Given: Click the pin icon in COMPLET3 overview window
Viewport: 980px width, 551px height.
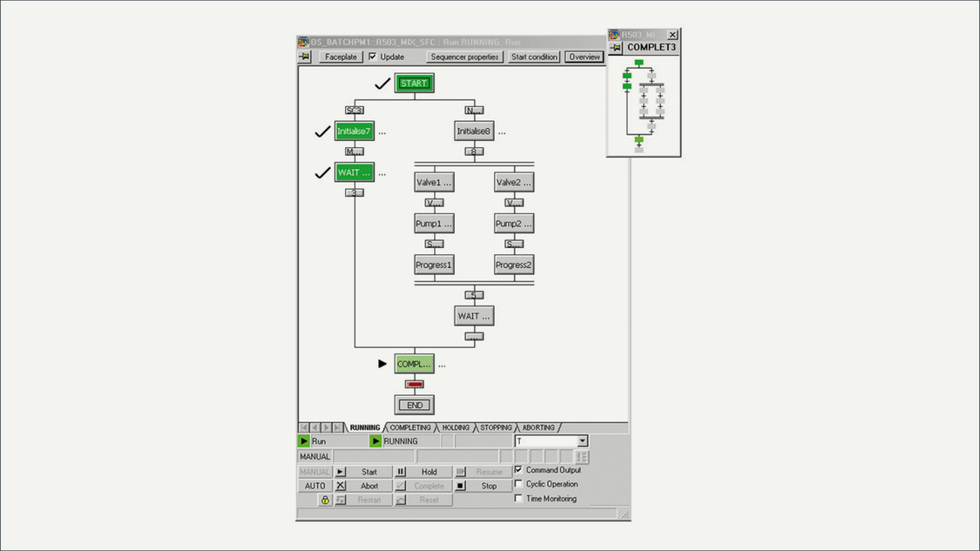Looking at the screenshot, I should pos(616,48).
